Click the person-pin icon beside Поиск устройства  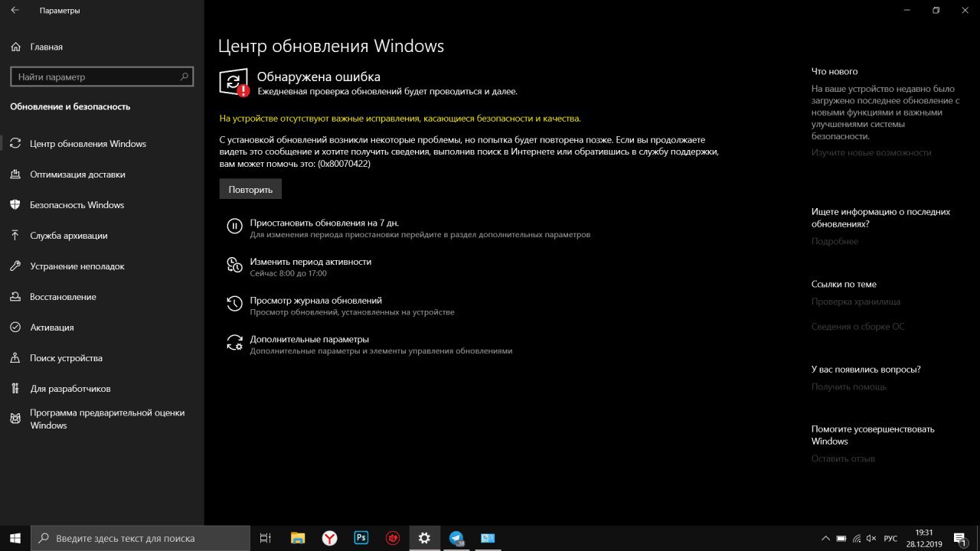15,358
